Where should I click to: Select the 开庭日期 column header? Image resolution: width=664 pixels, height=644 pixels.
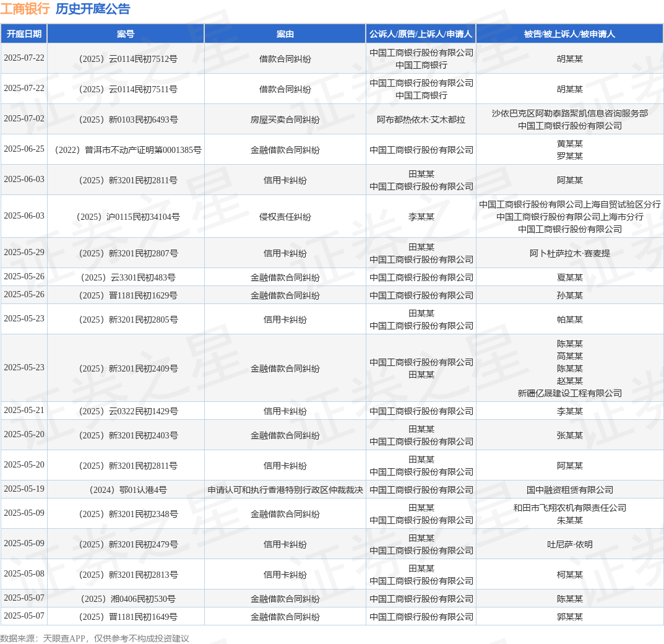coord(24,34)
